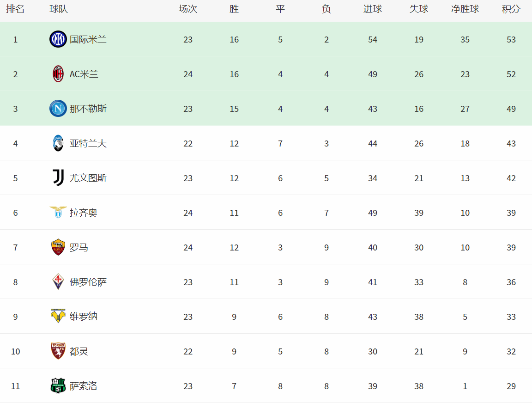Click the Lazio eagle crest

pyautogui.click(x=58, y=213)
